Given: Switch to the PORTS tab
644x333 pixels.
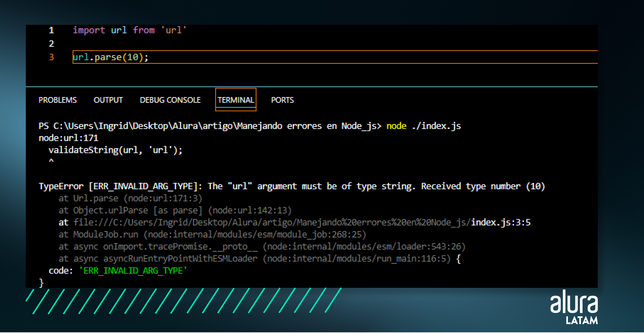Looking at the screenshot, I should tap(282, 100).
